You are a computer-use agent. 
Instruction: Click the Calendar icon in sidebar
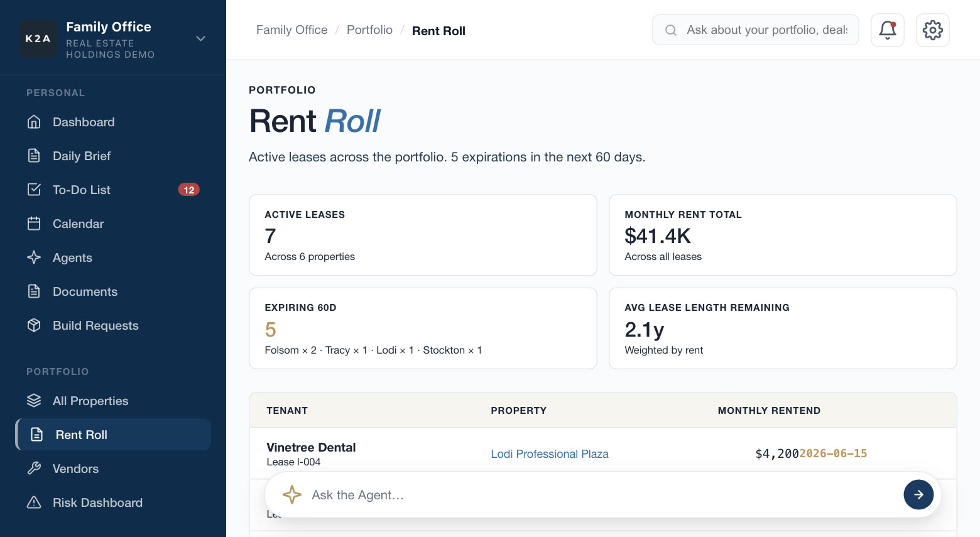tap(34, 224)
